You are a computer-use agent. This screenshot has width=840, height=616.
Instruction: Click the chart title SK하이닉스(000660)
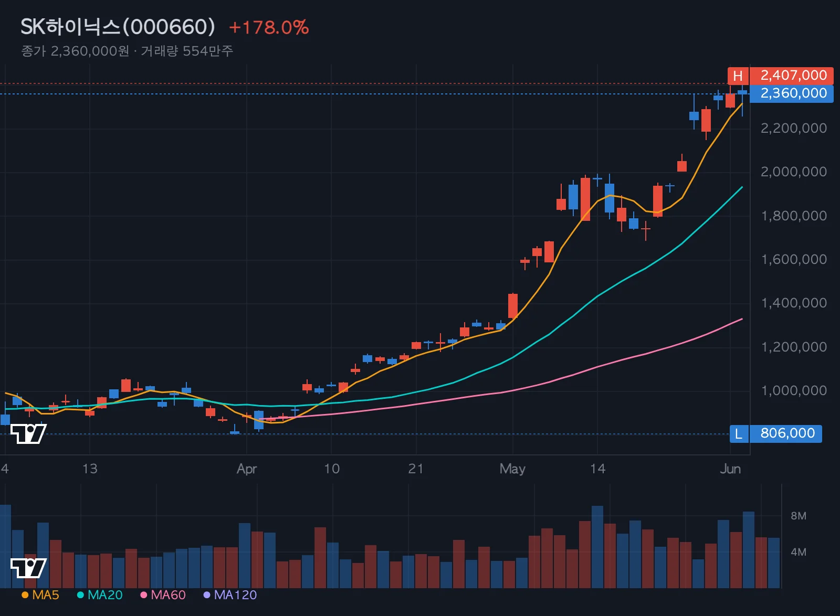click(x=118, y=27)
